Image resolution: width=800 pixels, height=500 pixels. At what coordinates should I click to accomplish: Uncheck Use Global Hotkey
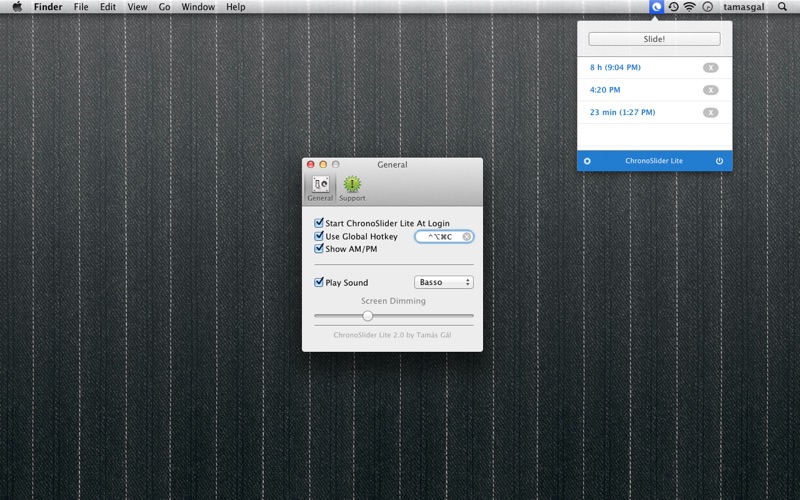click(319, 236)
